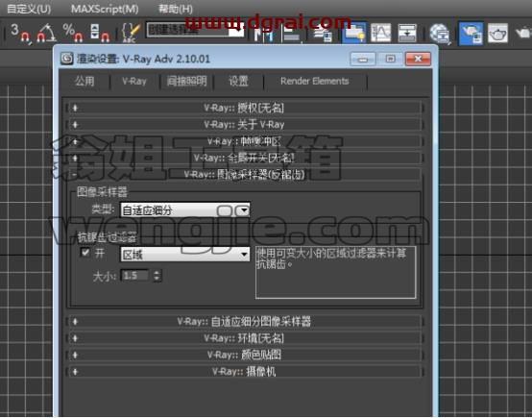Click the 渲染设置 dialog title icon
The image size is (532, 418).
tap(67, 59)
